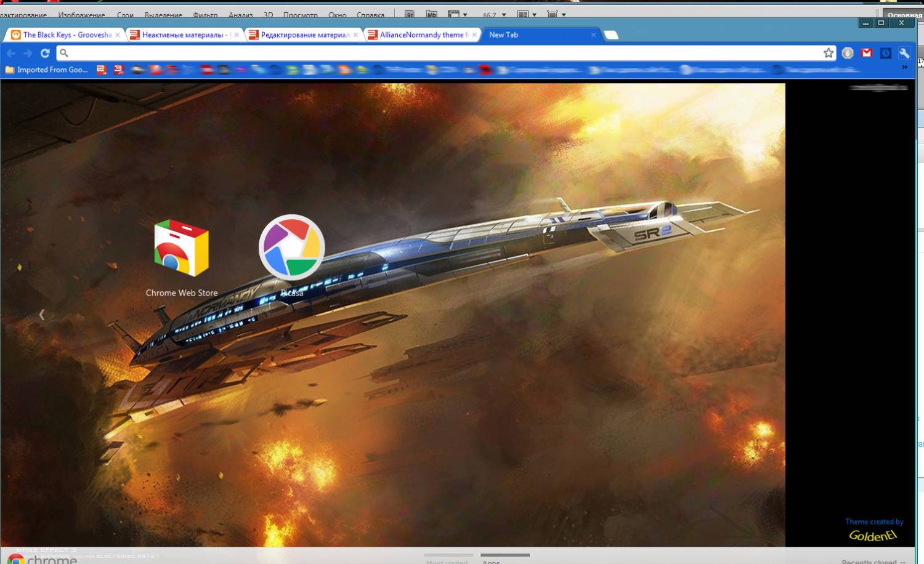Screen dimensions: 924x564
Task: Focus the Chrome address bar
Action: [447, 53]
